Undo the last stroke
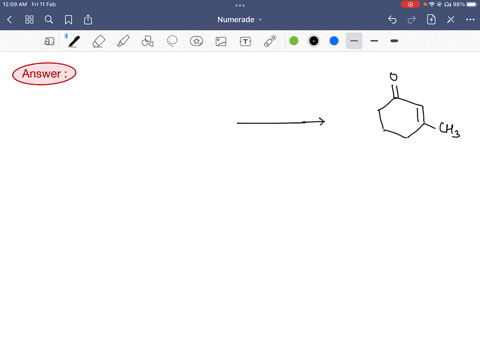The width and height of the screenshot is (480, 360). point(392,20)
